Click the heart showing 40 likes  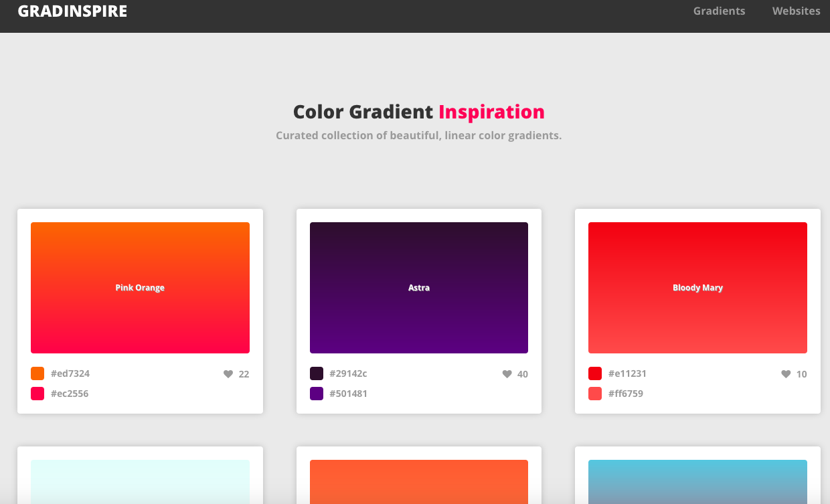(506, 373)
